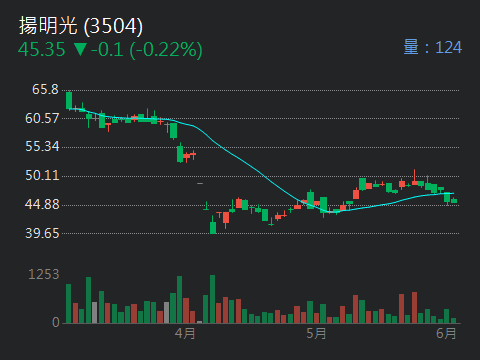480x360 pixels.
Task: Click the 60.57 price axis label
Action: (x=42, y=118)
